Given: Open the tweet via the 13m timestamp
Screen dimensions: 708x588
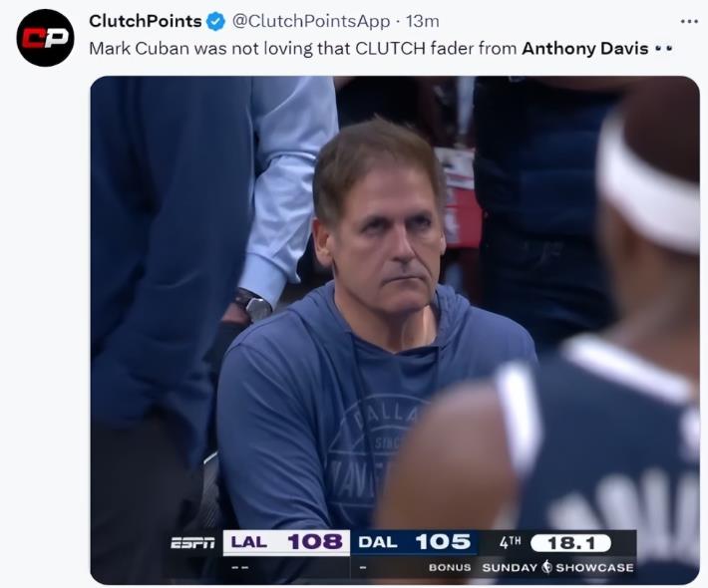Looking at the screenshot, I should tap(422, 21).
